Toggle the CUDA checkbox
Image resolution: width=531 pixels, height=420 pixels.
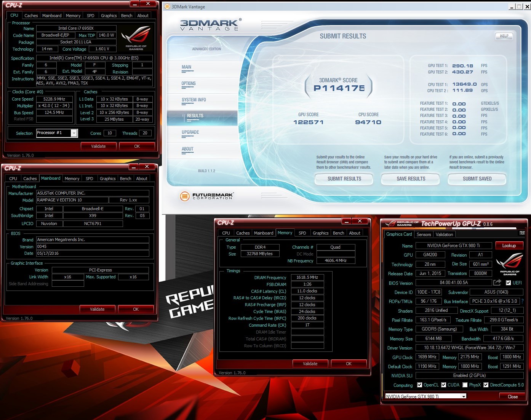(x=443, y=385)
